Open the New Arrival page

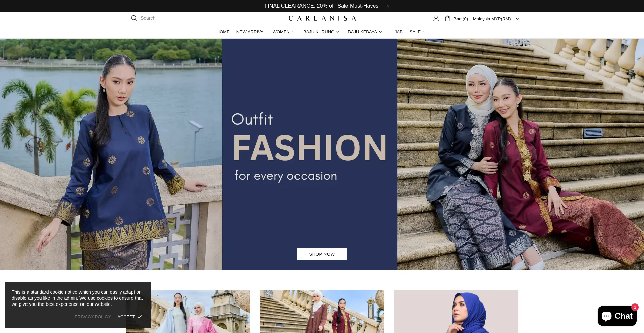pyautogui.click(x=251, y=32)
